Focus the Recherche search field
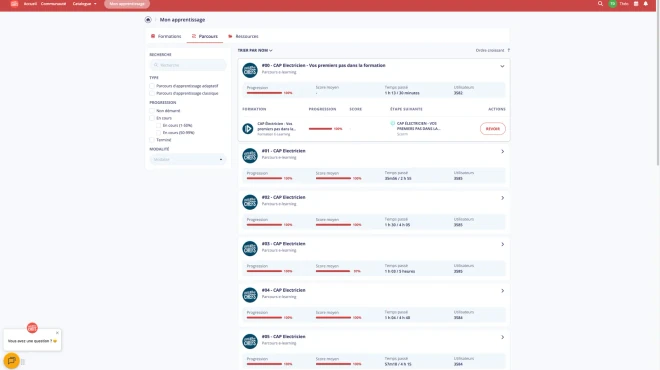Viewport: 660px width, 370px height. pyautogui.click(x=188, y=65)
